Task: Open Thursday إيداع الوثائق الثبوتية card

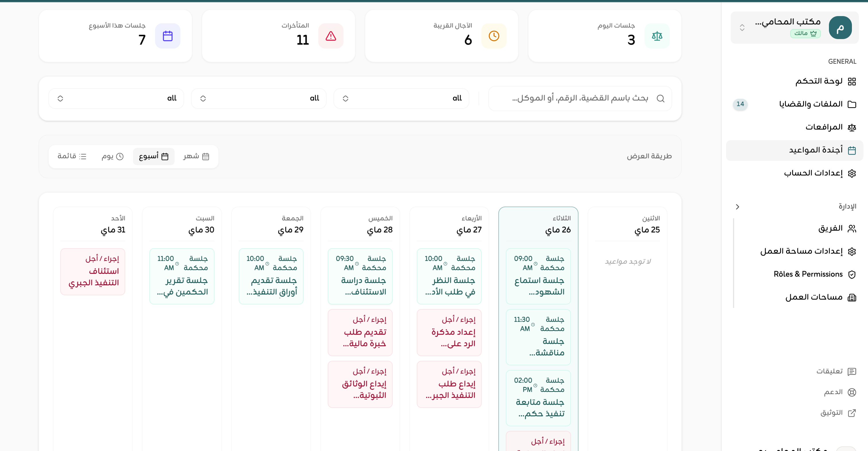Action: pos(360,384)
